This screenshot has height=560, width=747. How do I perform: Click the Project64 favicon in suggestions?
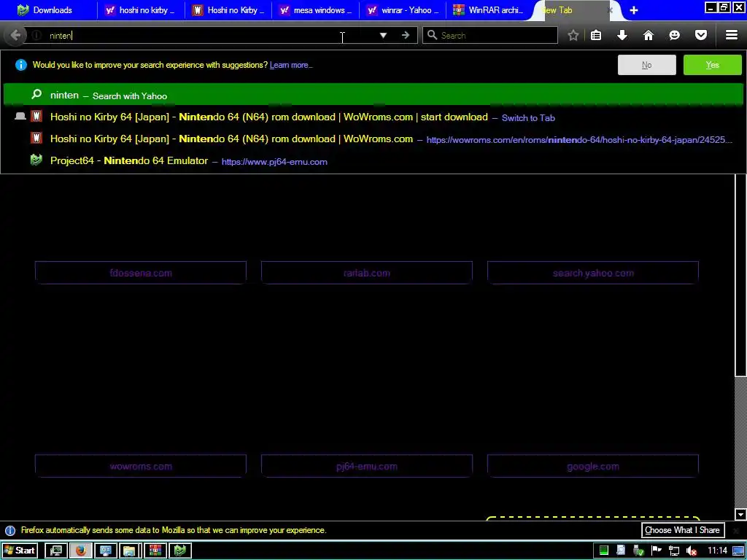pyautogui.click(x=36, y=160)
